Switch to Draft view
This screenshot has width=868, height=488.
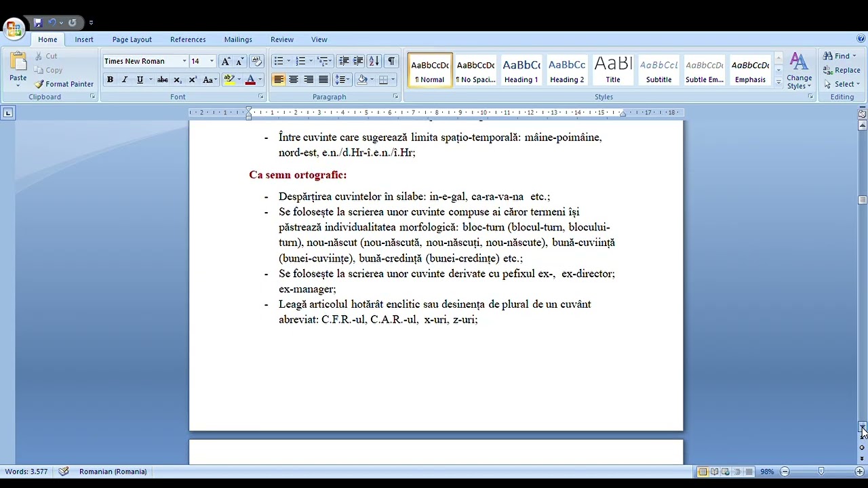pyautogui.click(x=749, y=472)
